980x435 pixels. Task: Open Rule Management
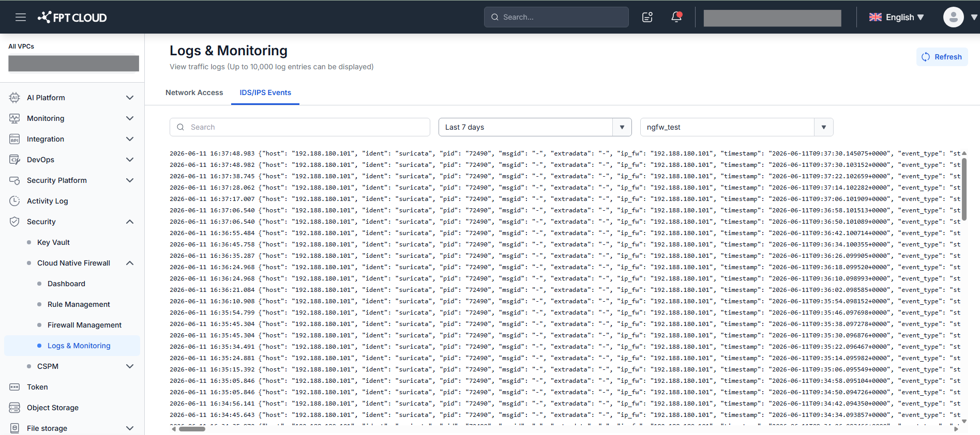pos(79,304)
